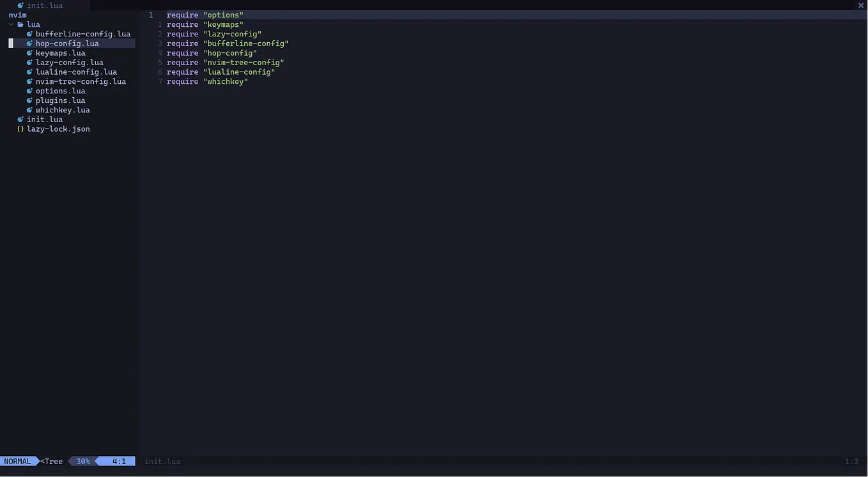
Task: Click the 30% scroll progress indicator
Action: tap(83, 461)
